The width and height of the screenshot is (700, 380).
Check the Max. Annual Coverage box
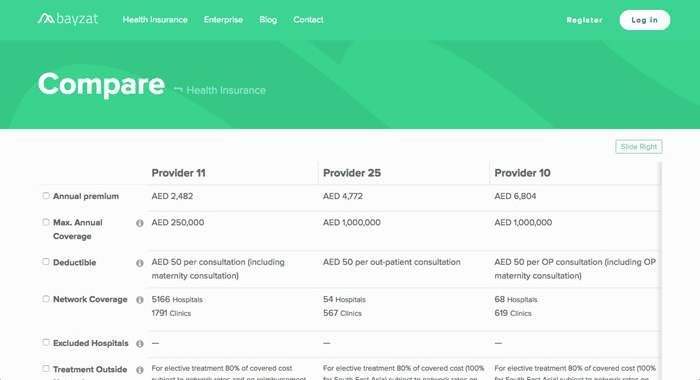point(46,222)
